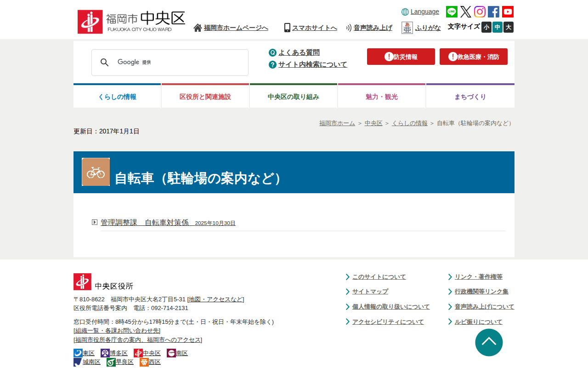Viewport: 588px width, 368px height.
Task: Open the LINE social media icon
Action: pyautogui.click(x=452, y=12)
